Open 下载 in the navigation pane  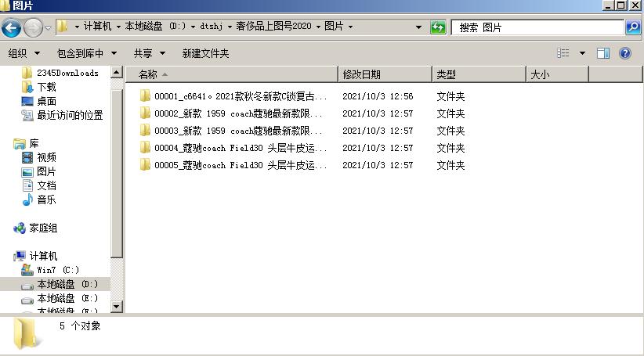point(46,87)
